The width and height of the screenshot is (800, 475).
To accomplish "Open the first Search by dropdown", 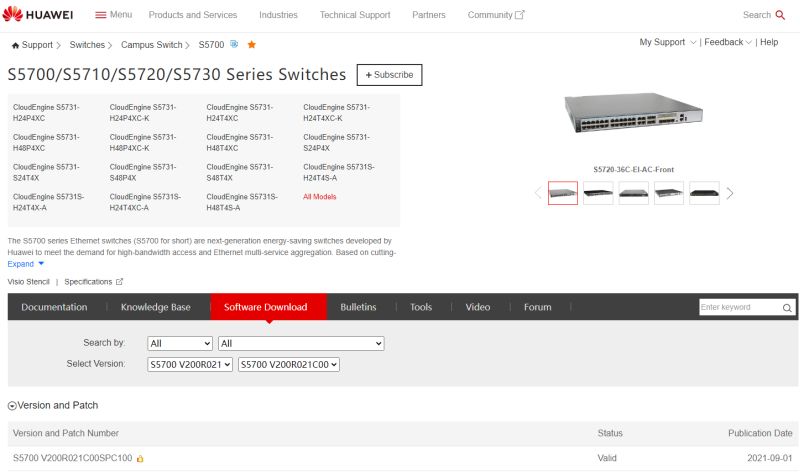I will click(x=180, y=343).
